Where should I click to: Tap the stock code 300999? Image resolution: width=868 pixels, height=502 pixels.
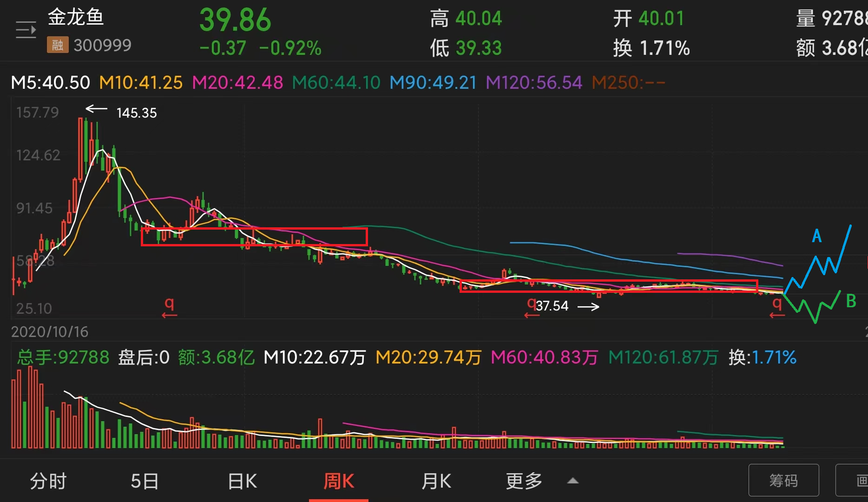[102, 45]
